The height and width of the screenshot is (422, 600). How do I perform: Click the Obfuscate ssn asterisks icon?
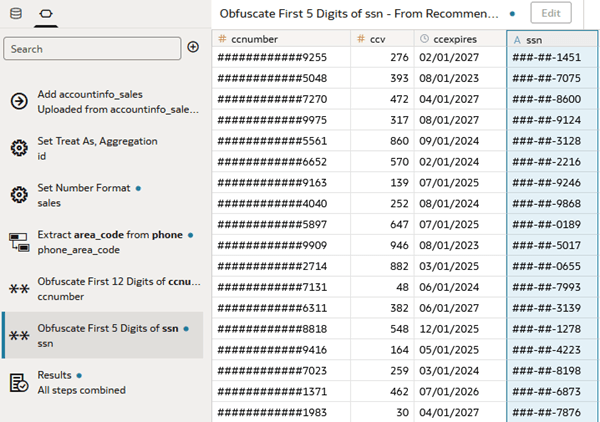[19, 336]
